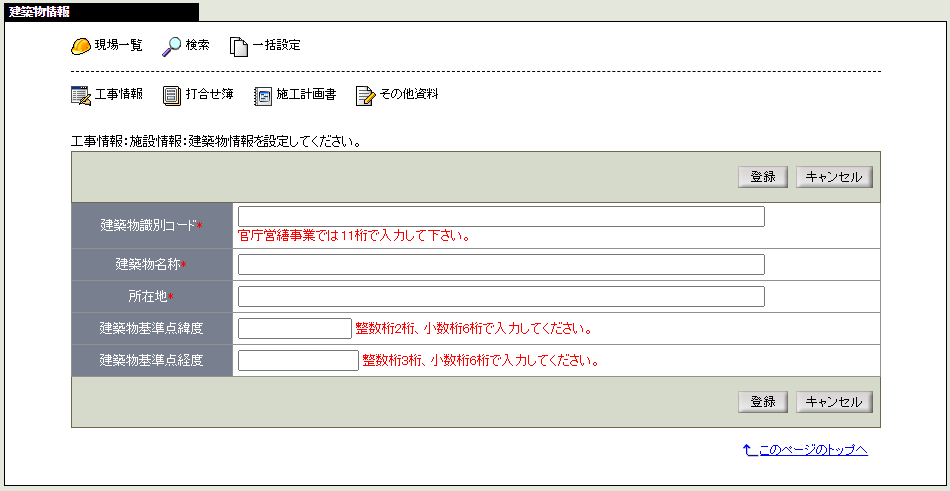Go to the その他資料 label

[409, 95]
